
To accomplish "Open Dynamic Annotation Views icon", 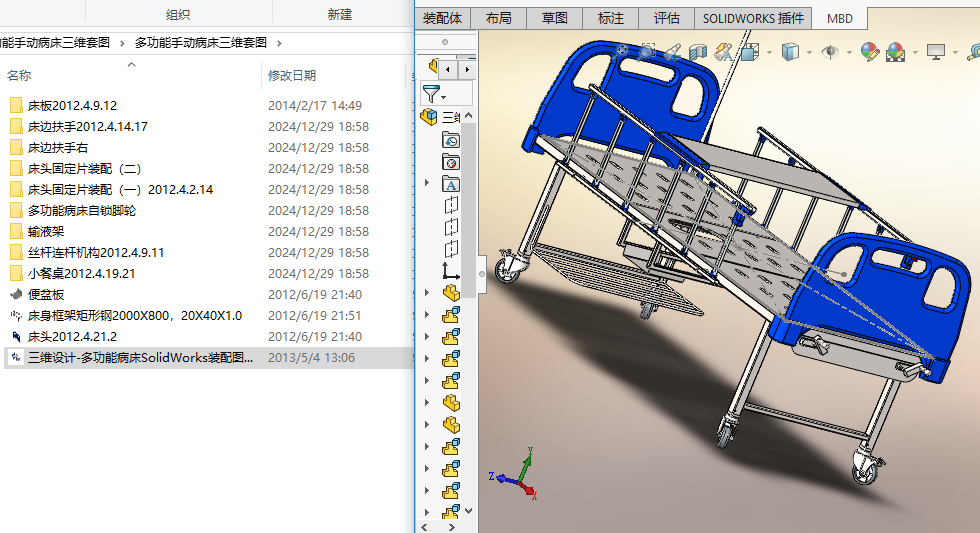I will [724, 52].
